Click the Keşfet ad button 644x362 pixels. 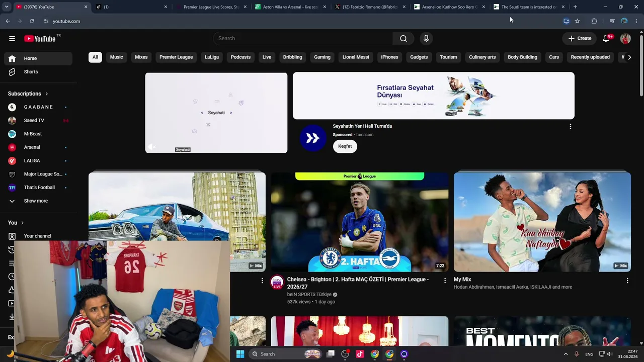(x=345, y=146)
